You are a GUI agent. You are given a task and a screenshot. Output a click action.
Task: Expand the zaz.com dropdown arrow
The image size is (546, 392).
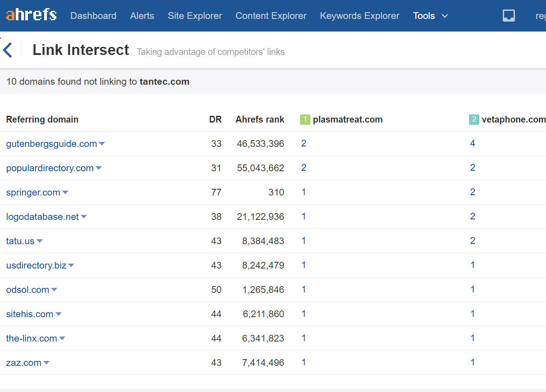coord(46,363)
